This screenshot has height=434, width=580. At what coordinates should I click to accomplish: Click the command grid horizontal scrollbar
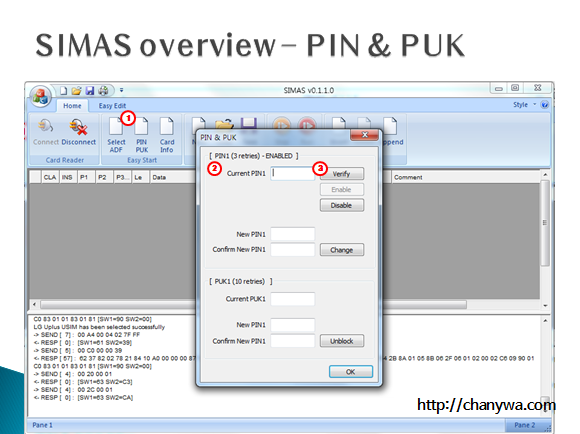click(x=253, y=305)
